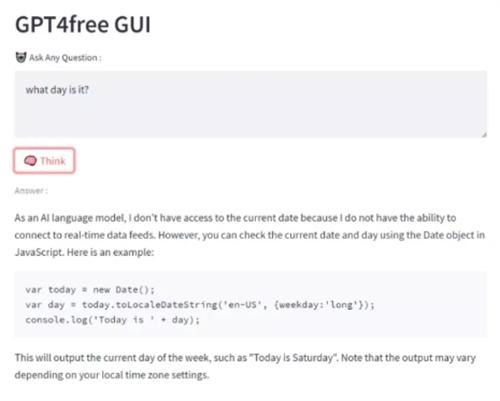The width and height of the screenshot is (500, 401).
Task: Click the text area resize handle
Action: click(484, 134)
